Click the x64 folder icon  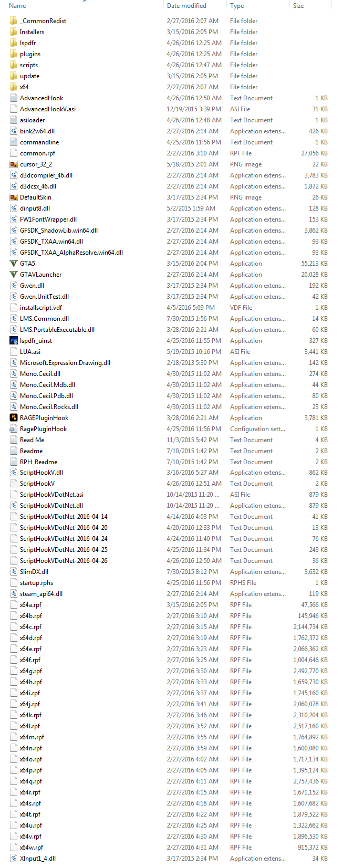[x=14, y=87]
